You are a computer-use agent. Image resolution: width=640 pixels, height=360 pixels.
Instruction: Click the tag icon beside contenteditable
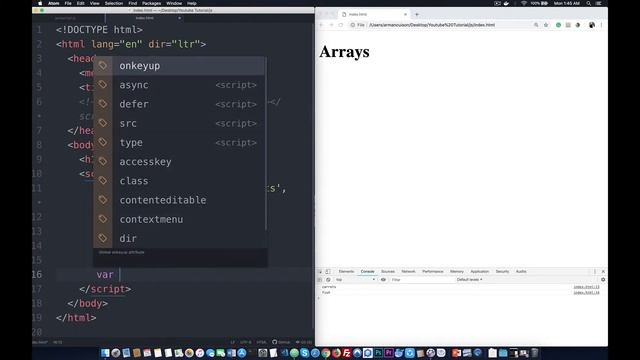pos(102,200)
